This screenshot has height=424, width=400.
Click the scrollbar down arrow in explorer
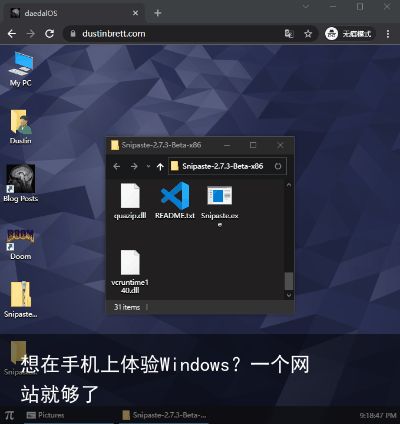pos(289,295)
